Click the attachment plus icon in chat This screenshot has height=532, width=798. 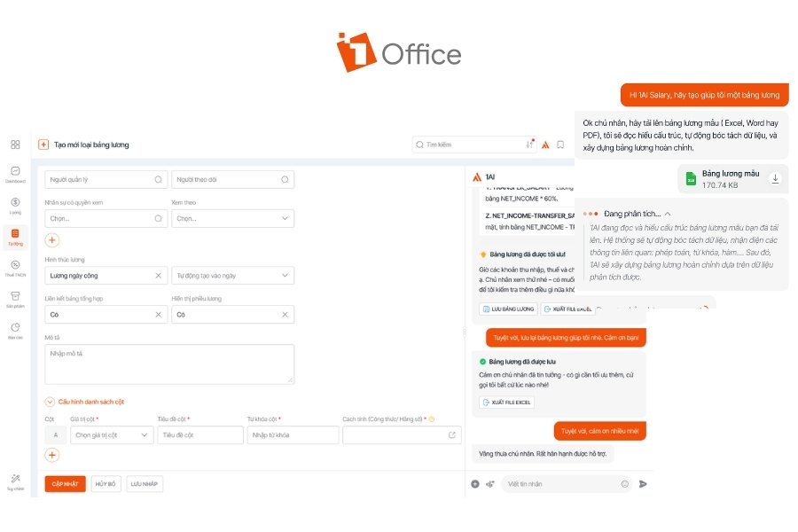tap(475, 484)
